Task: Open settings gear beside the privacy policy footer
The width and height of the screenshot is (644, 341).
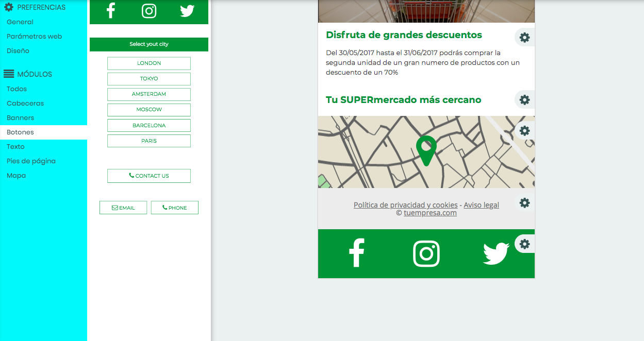Action: pyautogui.click(x=524, y=202)
